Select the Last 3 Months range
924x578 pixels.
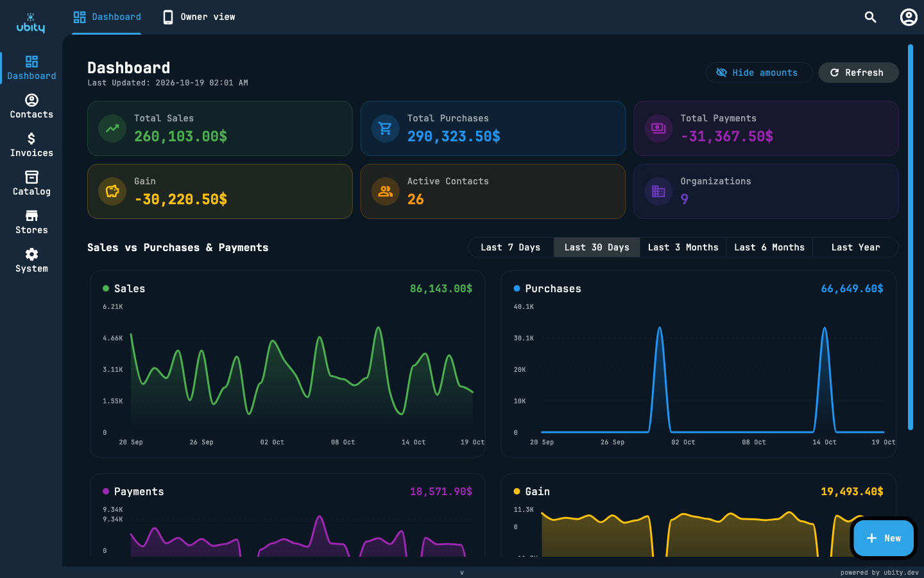pos(683,247)
